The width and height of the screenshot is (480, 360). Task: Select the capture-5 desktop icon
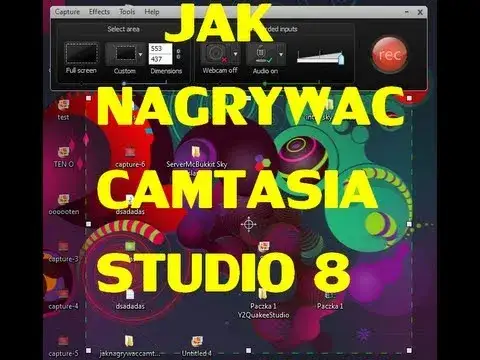63,346
